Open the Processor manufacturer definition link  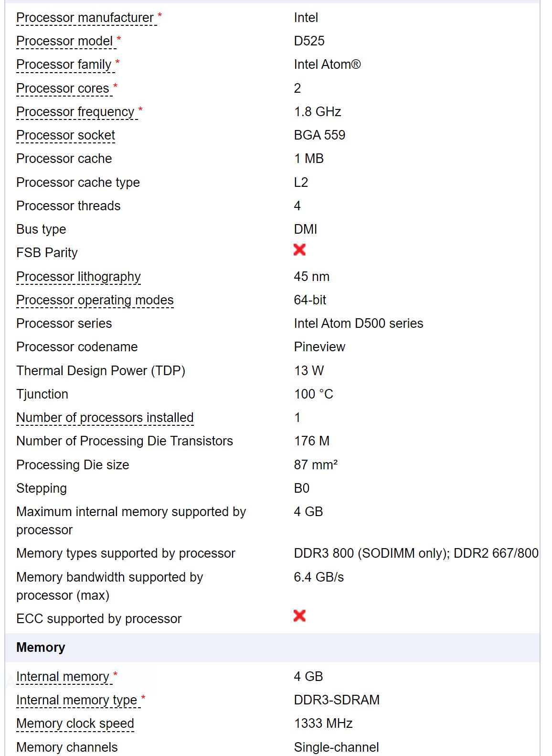(x=85, y=18)
